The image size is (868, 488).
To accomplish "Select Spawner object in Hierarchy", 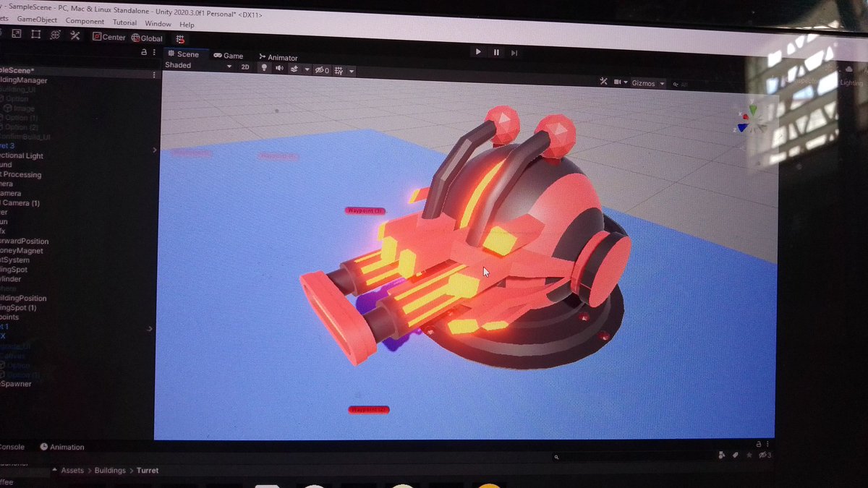I will [x=16, y=383].
